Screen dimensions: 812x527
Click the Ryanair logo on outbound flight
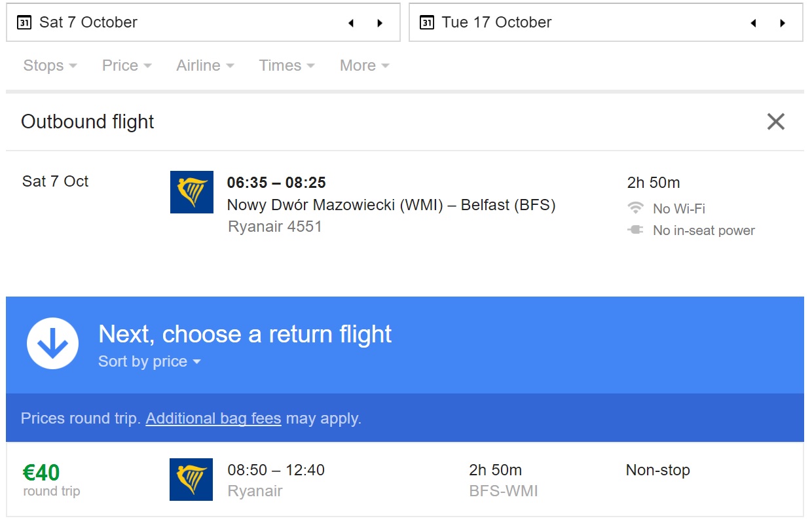[192, 192]
